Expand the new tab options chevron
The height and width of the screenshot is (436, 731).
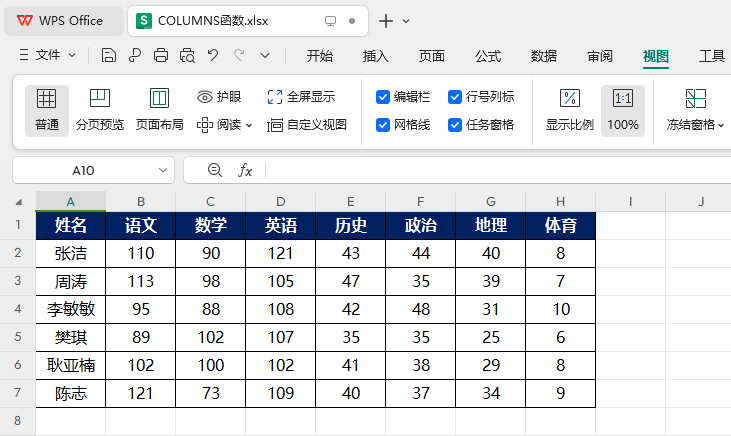(406, 21)
